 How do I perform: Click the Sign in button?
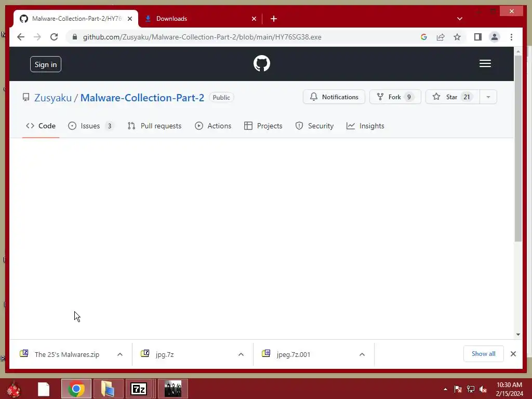pyautogui.click(x=46, y=64)
